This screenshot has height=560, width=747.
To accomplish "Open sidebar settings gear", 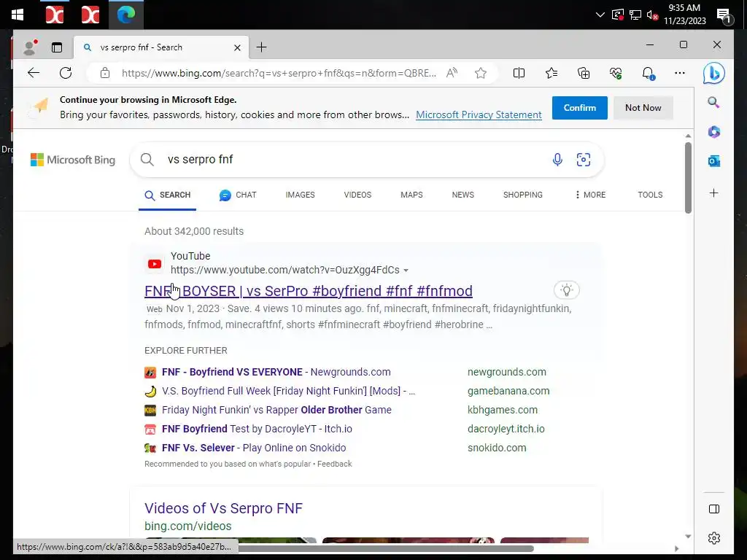I will (x=714, y=538).
